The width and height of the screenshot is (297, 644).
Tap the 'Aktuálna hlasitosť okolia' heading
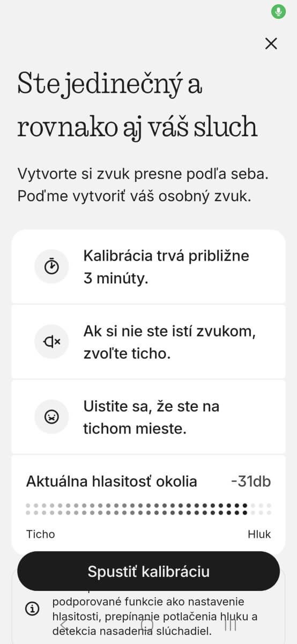(112, 481)
